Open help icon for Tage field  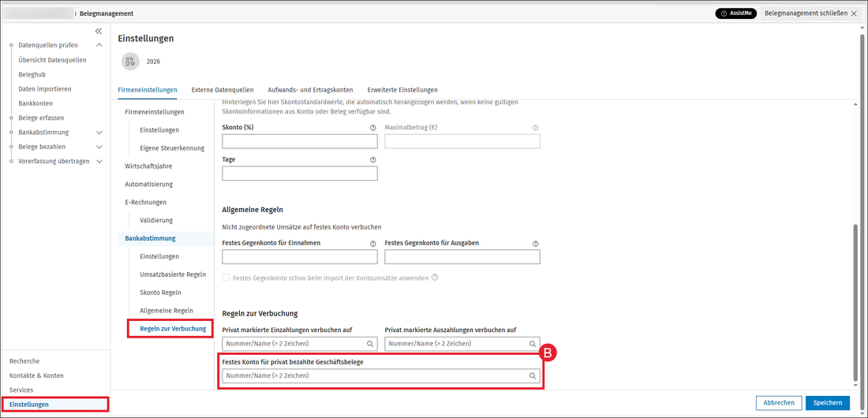[372, 159]
